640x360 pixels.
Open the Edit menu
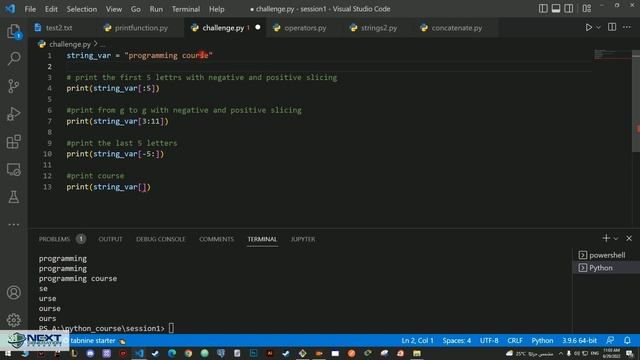pos(51,9)
